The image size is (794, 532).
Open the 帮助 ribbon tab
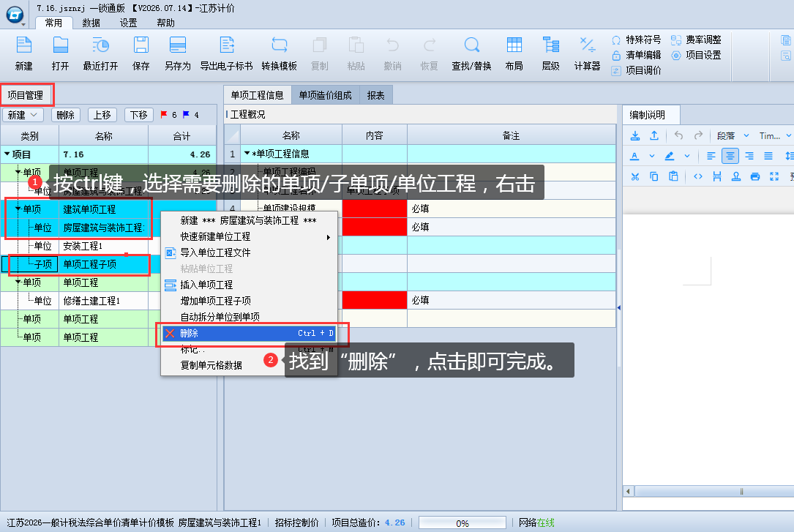pyautogui.click(x=165, y=23)
